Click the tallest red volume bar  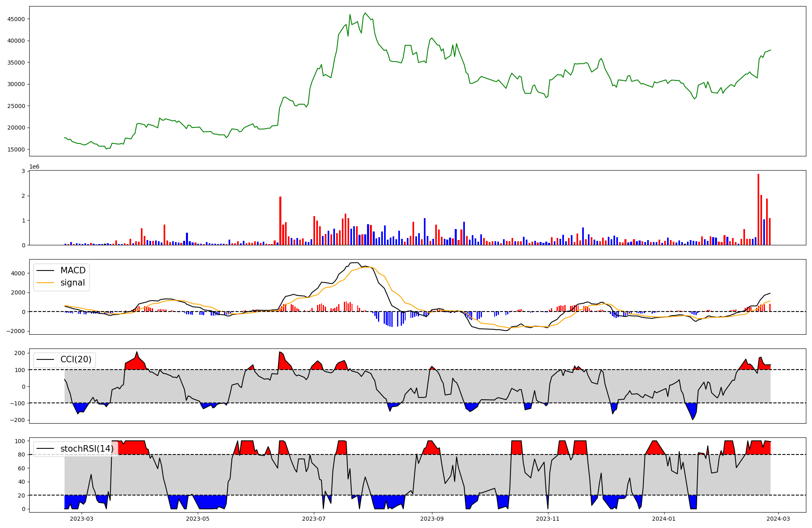pos(758,209)
